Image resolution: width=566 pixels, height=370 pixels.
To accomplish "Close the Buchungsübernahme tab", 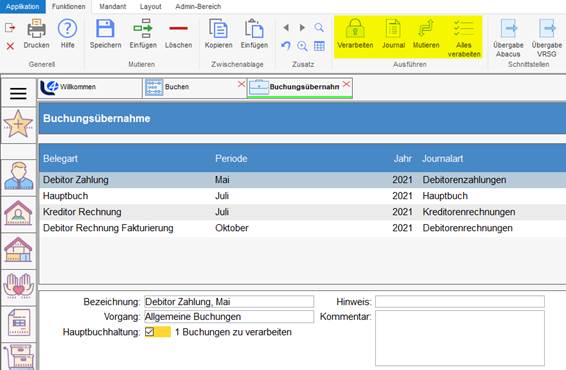I will (346, 84).
